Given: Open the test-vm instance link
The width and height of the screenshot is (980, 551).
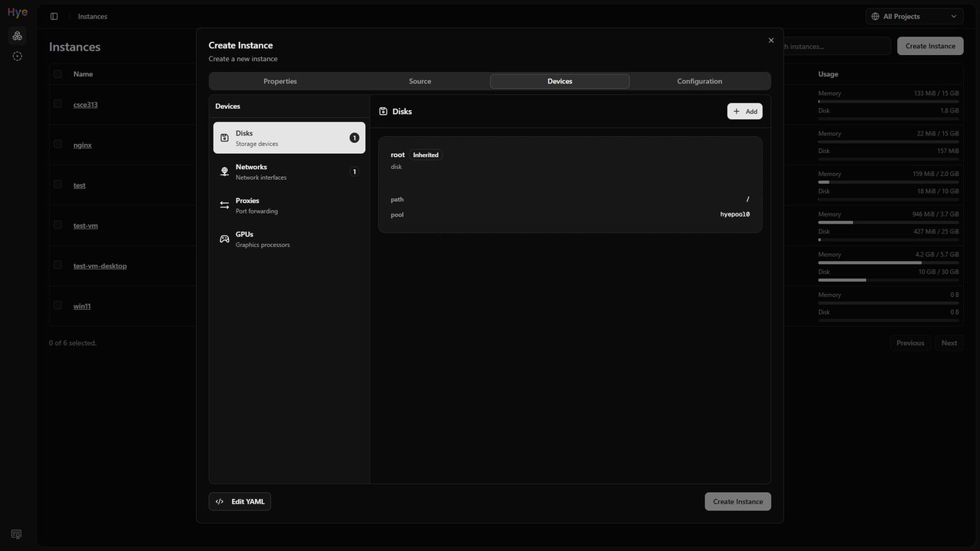Looking at the screenshot, I should click(x=86, y=226).
